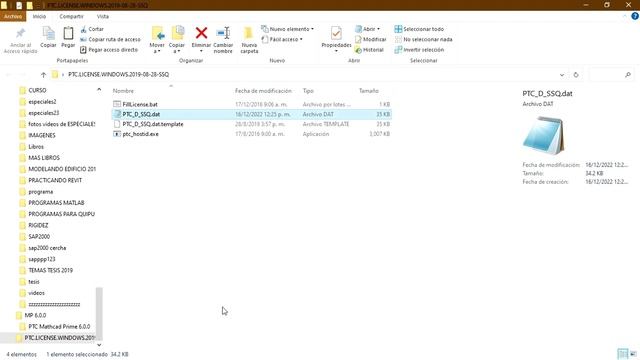Open the MAS LIBROS folder in sidebar
This screenshot has height=360, width=640.
pyautogui.click(x=44, y=158)
